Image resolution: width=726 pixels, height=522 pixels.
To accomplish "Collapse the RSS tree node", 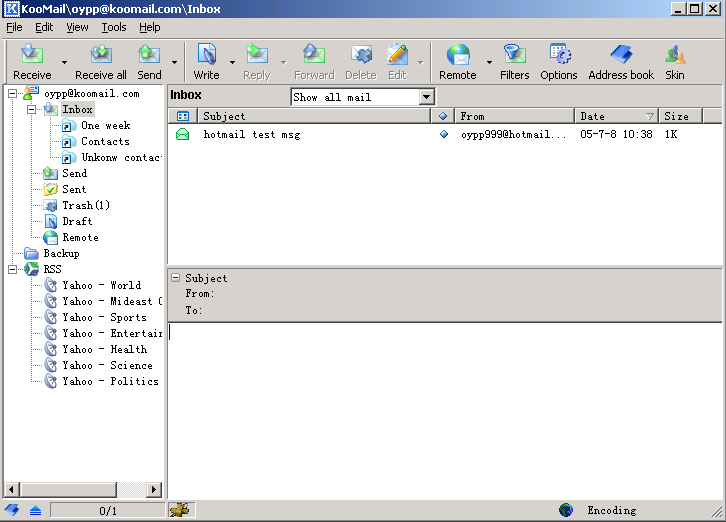I will coord(13,269).
